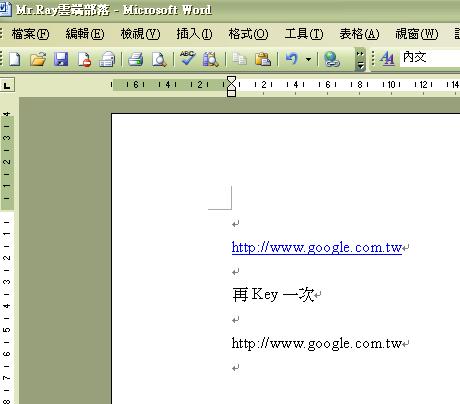Image resolution: width=460 pixels, height=404 pixels.
Task: Open the 表格(A) menu
Action: (x=359, y=34)
